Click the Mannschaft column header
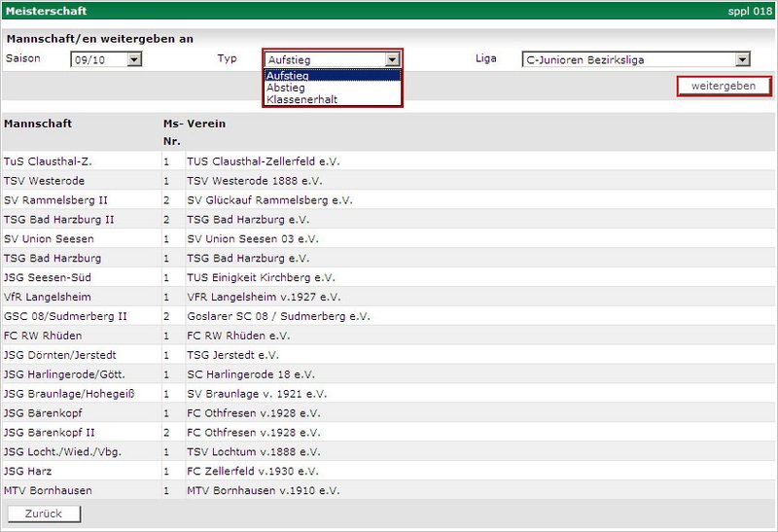778x532 pixels. [x=38, y=124]
